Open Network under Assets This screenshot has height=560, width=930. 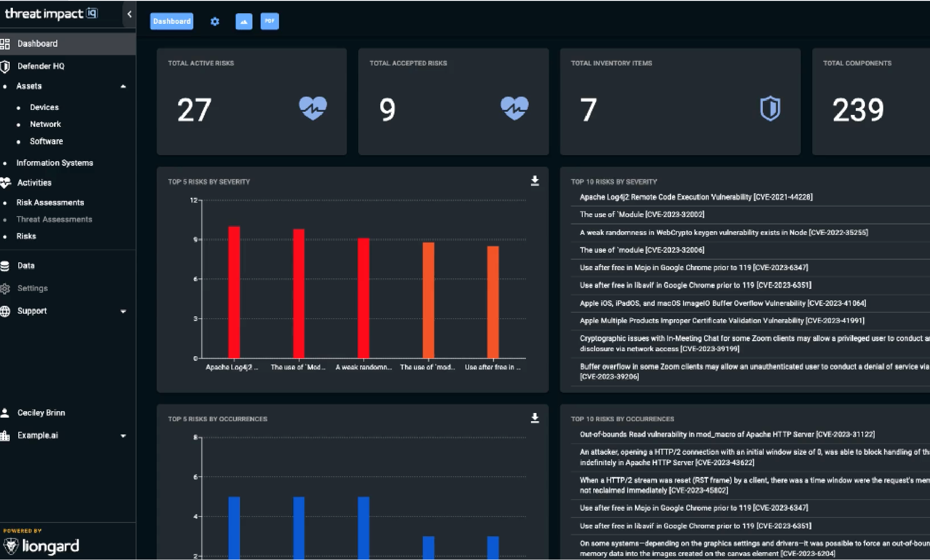(45, 124)
